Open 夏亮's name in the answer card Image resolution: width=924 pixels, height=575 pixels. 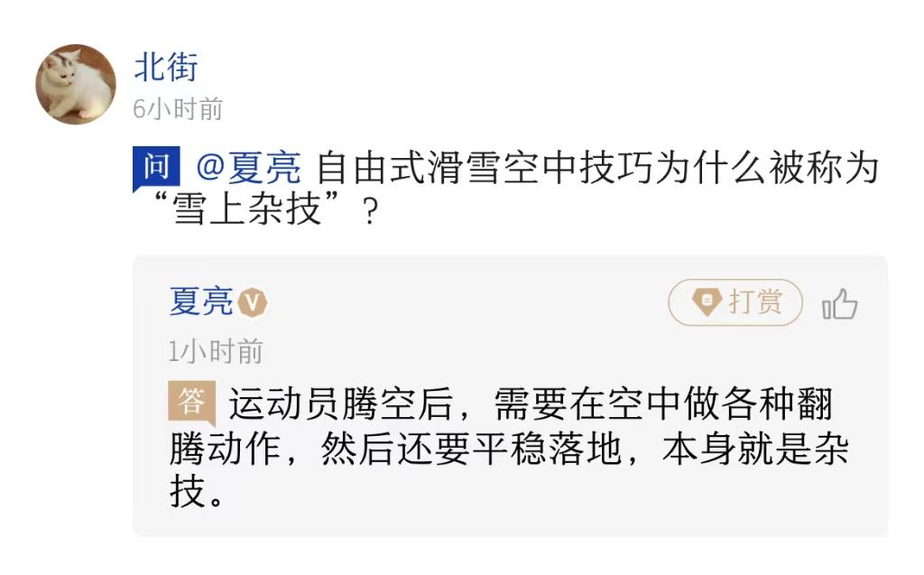(x=201, y=302)
